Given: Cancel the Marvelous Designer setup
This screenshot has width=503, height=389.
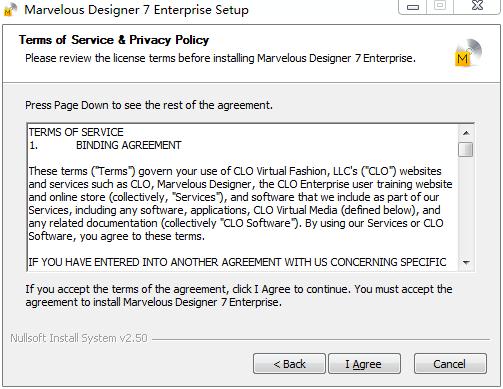Looking at the screenshot, I should click(450, 364).
